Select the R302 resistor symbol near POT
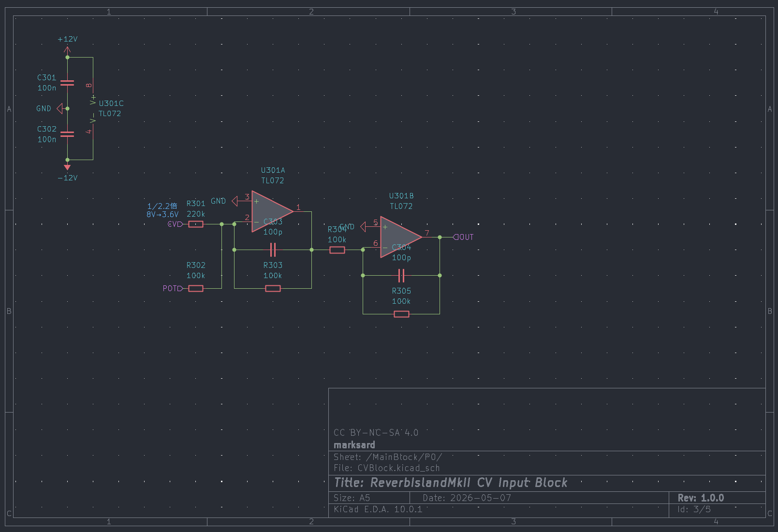Viewport: 778px width, 532px height. click(196, 289)
